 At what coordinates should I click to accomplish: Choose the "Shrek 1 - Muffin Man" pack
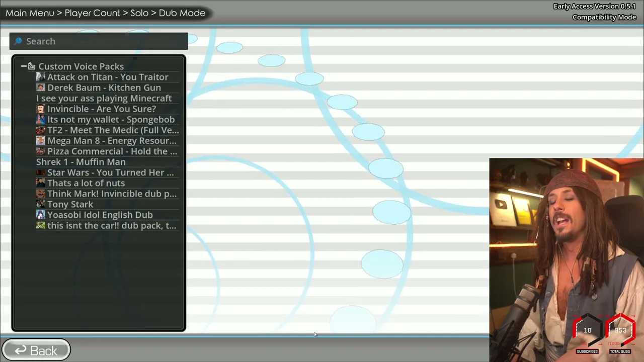point(81,162)
